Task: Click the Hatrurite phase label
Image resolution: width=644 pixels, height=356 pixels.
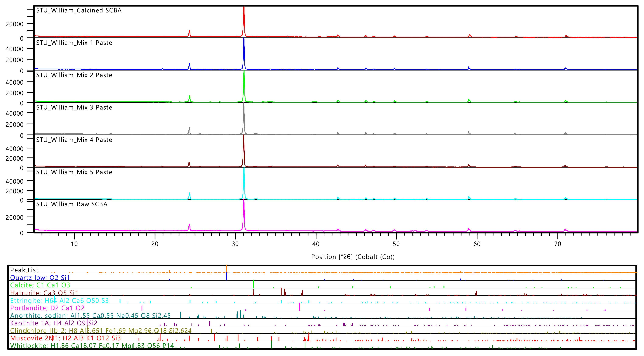Action: tap(44, 293)
